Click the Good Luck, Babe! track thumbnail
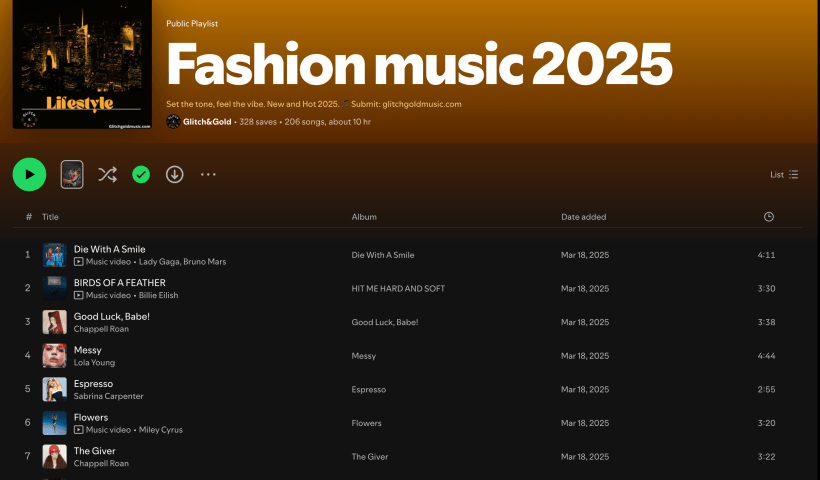Image resolution: width=820 pixels, height=480 pixels. click(55, 322)
